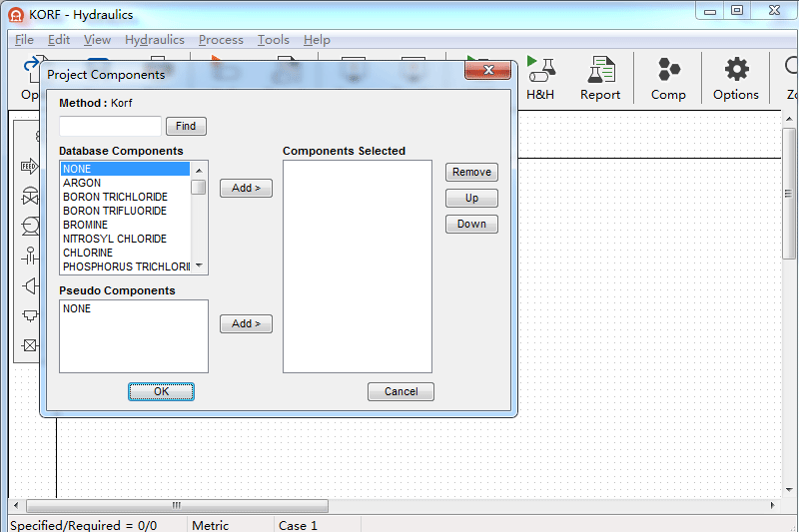Click the Components Selected list box
Image resolution: width=799 pixels, height=532 pixels.
click(x=358, y=266)
